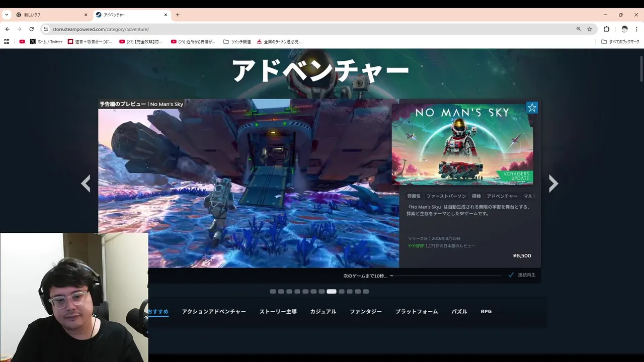Open the 遮音+吸音が一つに bookmark
The height and width of the screenshot is (362, 644).
(91, 42)
